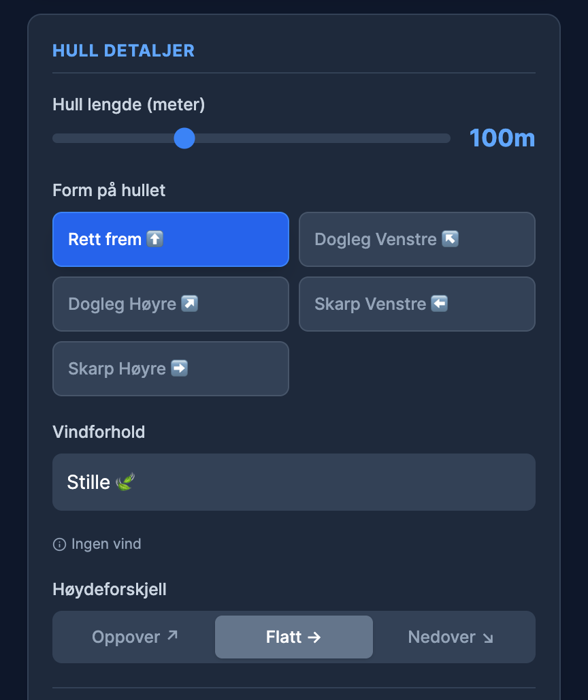588x700 pixels.
Task: Open the Vindforhold dropdown showing Stille
Action: (293, 482)
